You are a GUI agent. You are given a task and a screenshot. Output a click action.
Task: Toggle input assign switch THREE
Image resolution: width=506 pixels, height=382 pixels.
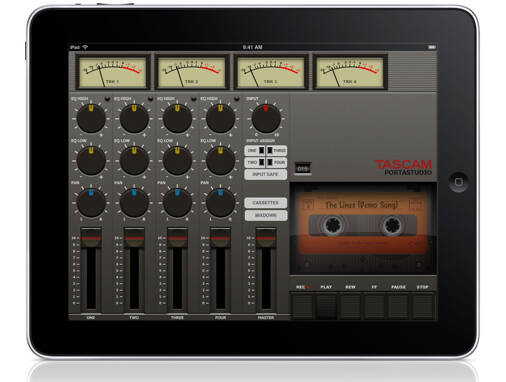[x=276, y=151]
